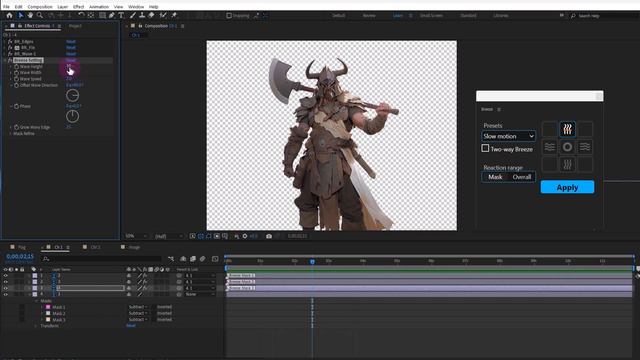This screenshot has width=640, height=360.
Task: Click Mask 1 pink color swatch
Action: click(x=48, y=307)
